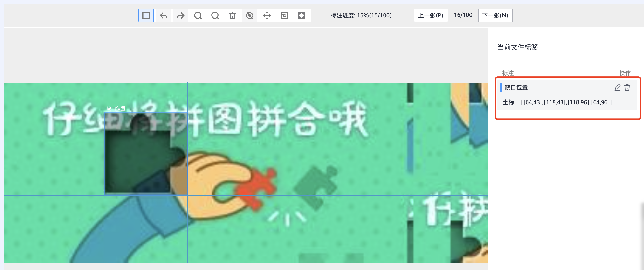Click the 标注进度 progress indicator
The height and width of the screenshot is (270, 644).
(x=361, y=15)
